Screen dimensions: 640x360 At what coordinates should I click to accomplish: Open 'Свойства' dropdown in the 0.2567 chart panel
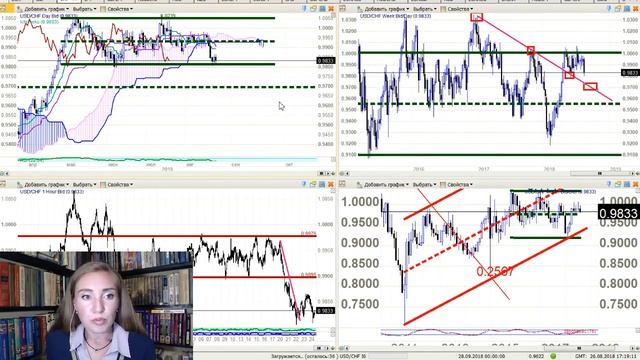click(x=457, y=184)
